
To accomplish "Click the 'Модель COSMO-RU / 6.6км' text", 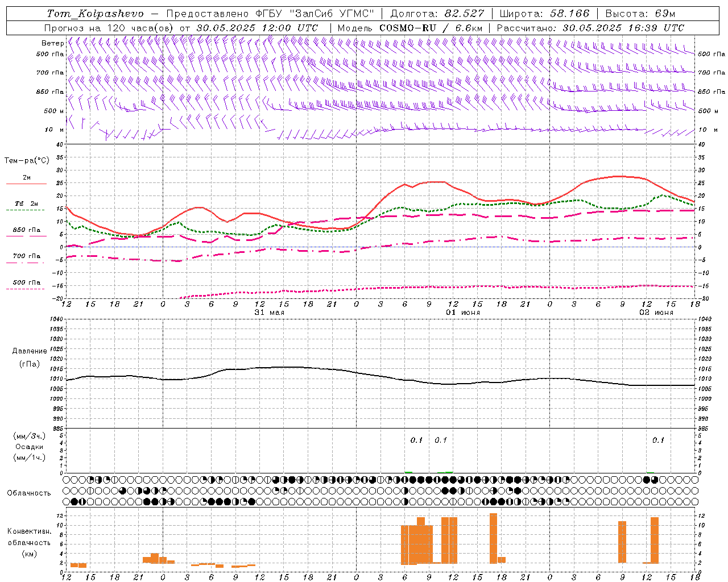I will (x=410, y=27).
